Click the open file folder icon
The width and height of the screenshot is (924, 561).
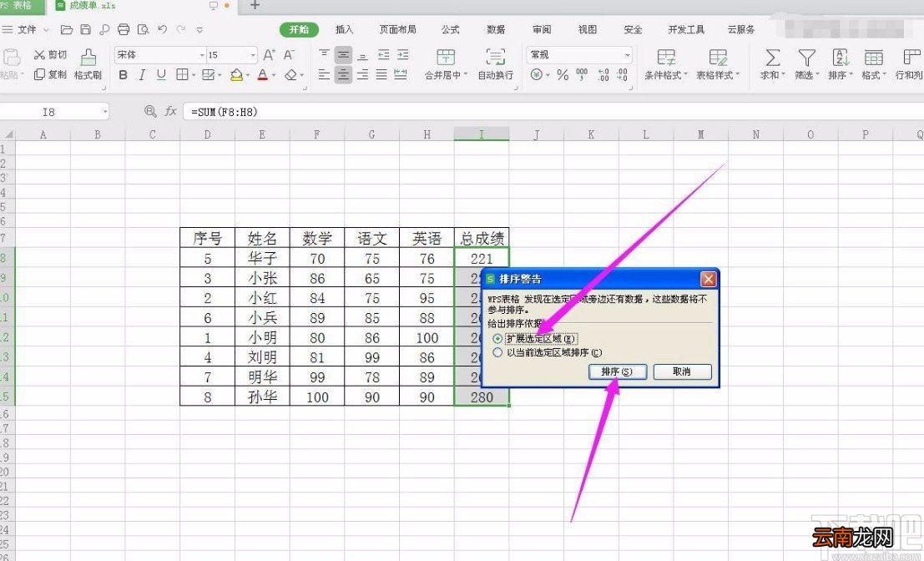(67, 29)
